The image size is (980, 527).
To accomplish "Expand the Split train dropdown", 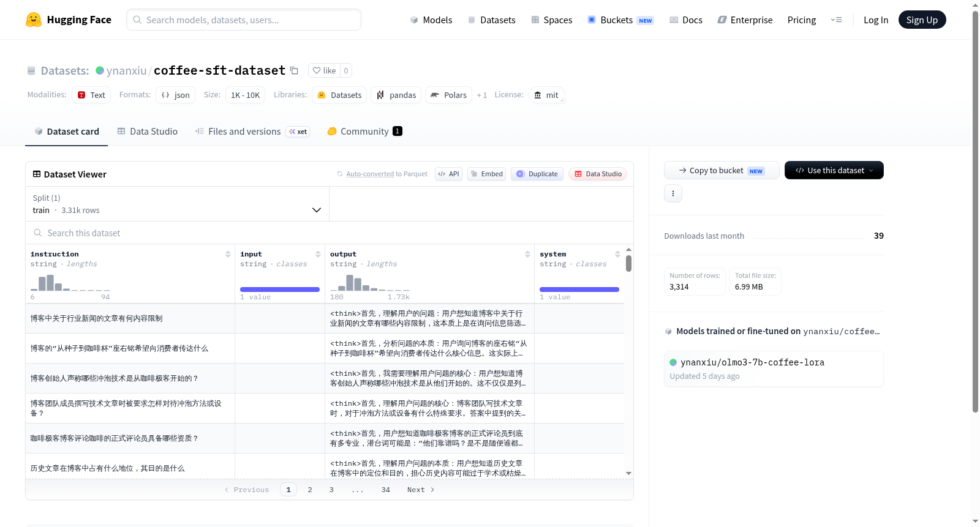I will 177,204.
